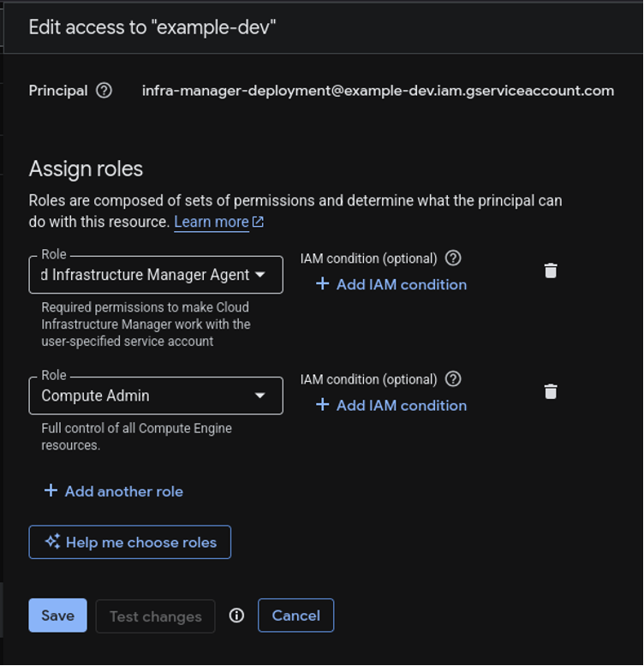Add IAM condition to Infrastructure Manager Agent role
Image resolution: width=644 pixels, height=666 pixels.
391,284
